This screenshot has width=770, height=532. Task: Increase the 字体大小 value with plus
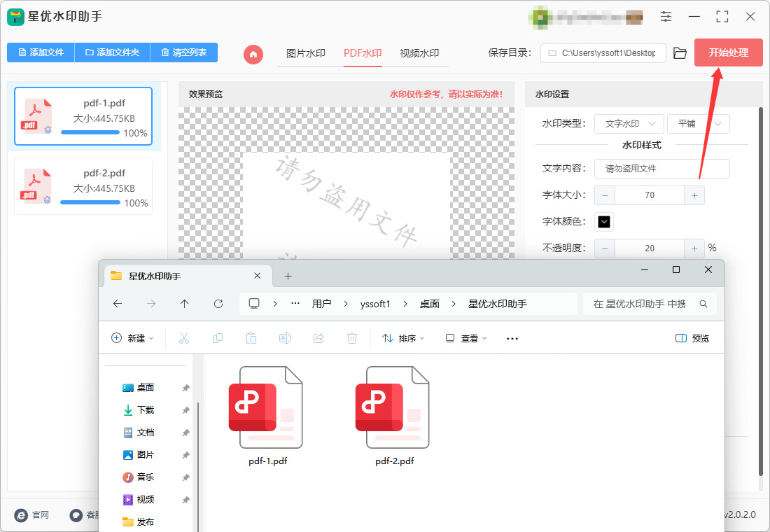[694, 195]
